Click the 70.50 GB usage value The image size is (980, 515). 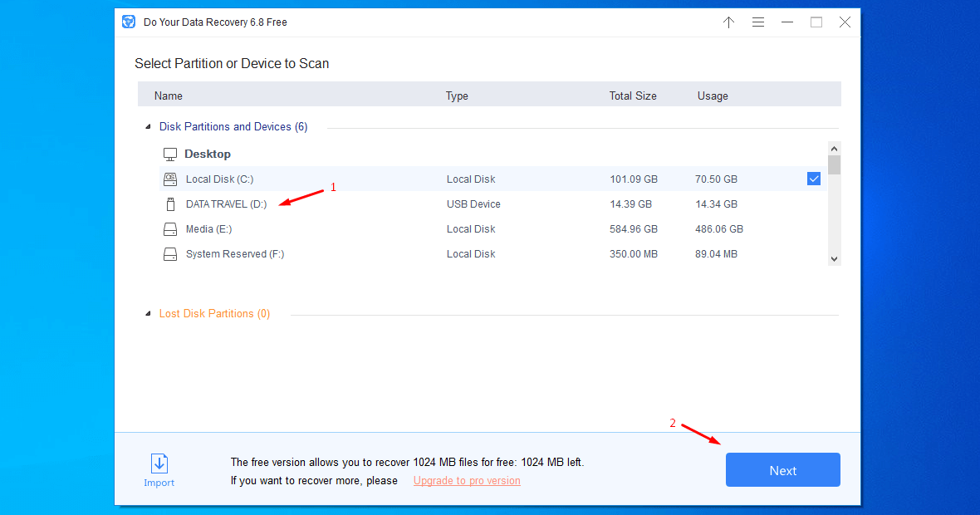(716, 179)
